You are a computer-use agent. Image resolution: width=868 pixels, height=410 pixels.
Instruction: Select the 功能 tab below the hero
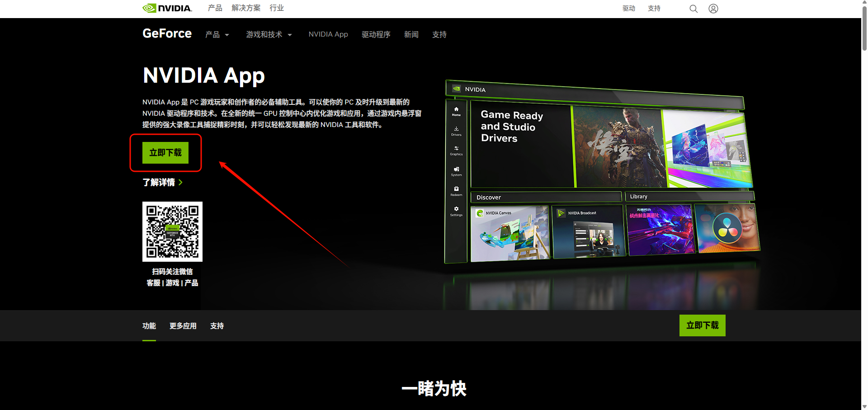point(149,325)
